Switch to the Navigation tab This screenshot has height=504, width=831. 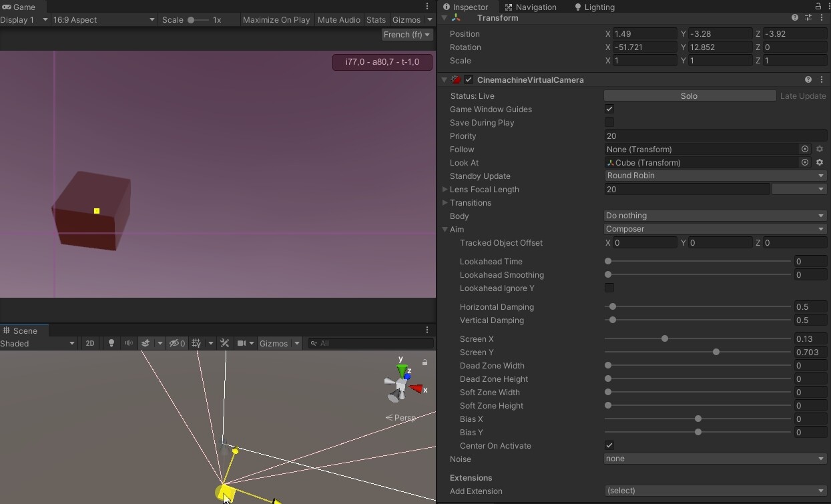point(531,7)
